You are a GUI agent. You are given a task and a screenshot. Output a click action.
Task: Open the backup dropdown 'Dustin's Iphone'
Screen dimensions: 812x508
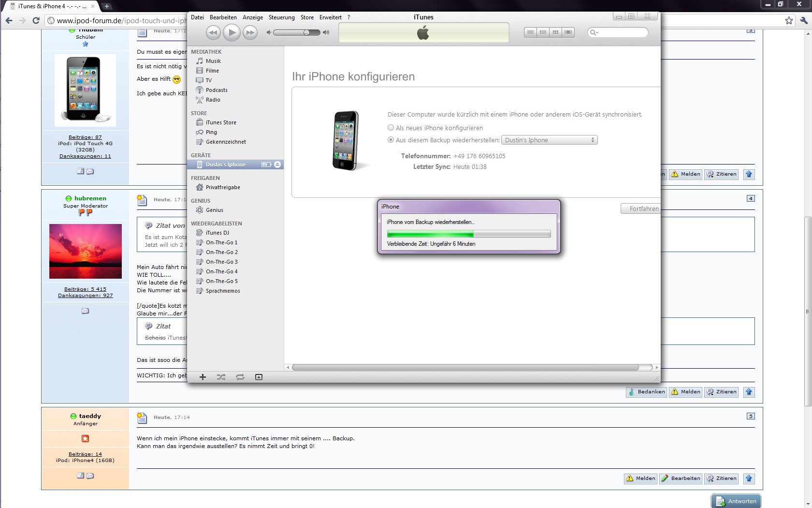(550, 140)
